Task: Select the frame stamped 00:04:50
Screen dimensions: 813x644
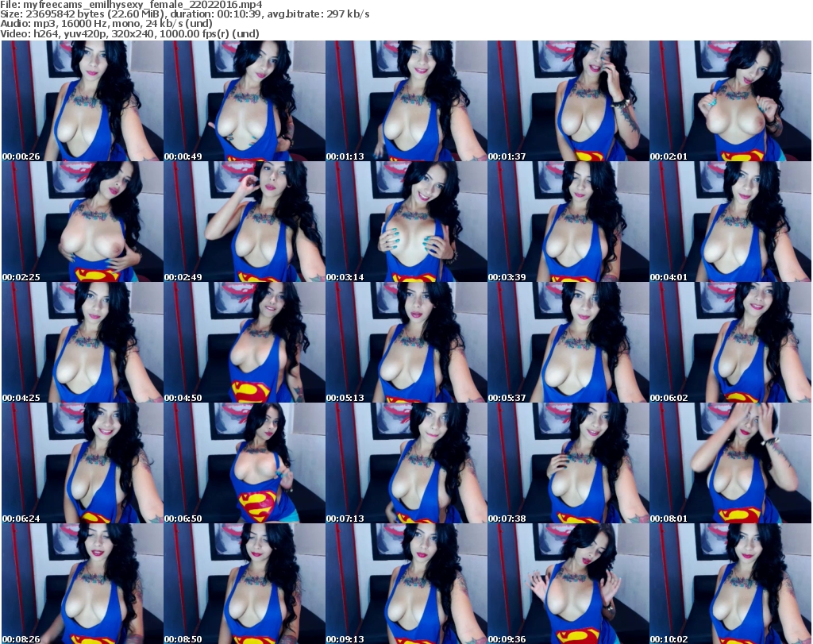Action: (x=245, y=342)
